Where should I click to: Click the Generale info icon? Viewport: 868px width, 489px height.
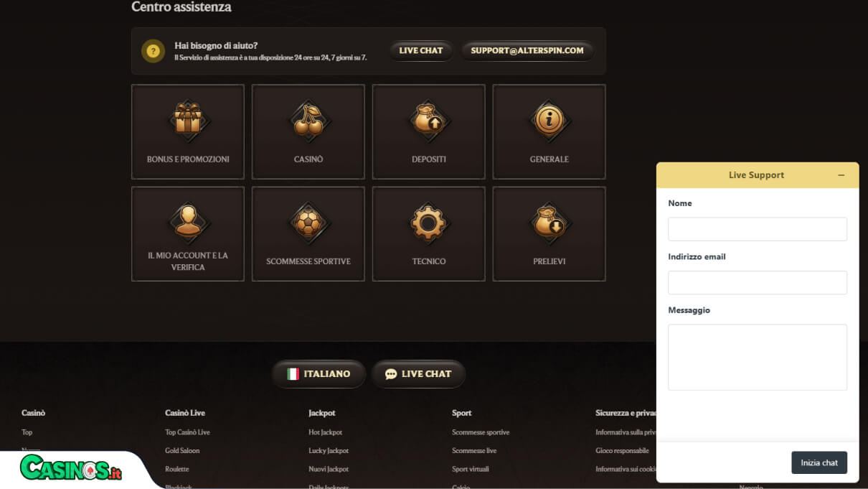click(x=549, y=119)
